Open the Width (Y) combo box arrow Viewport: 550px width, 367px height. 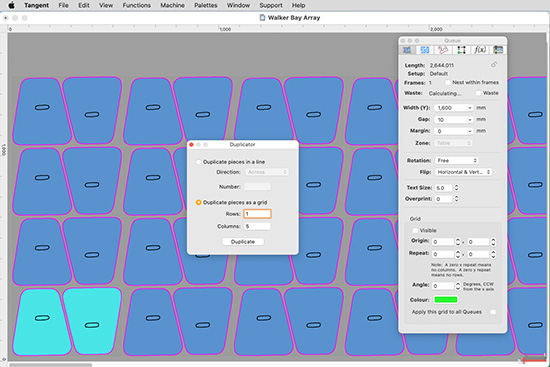(x=470, y=108)
